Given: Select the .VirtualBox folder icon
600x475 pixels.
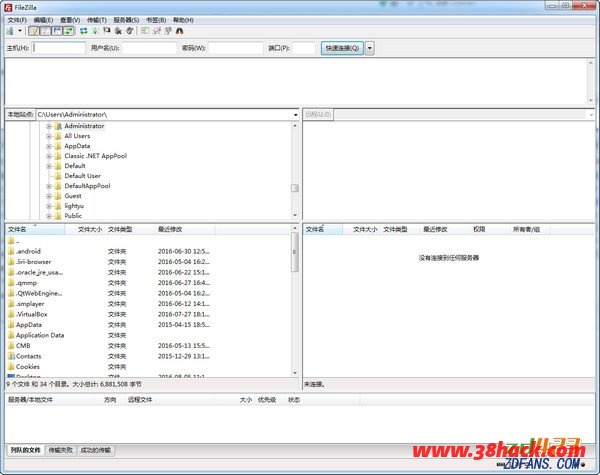Looking at the screenshot, I should (11, 314).
